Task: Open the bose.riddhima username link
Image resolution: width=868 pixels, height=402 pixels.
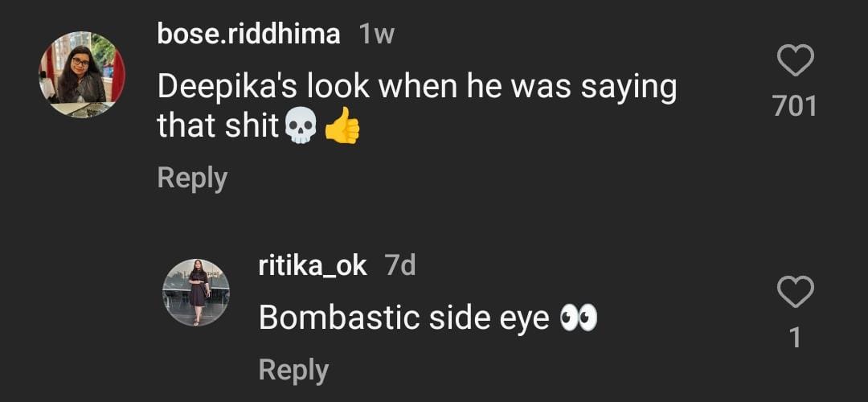Action: [249, 35]
